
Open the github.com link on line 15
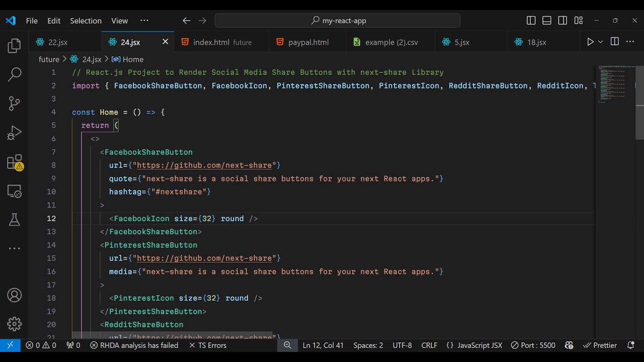point(204,258)
